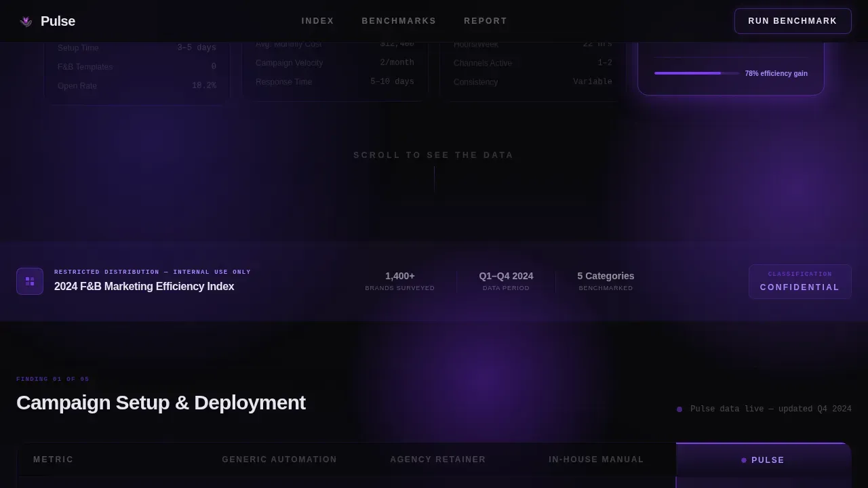The width and height of the screenshot is (868, 488).
Task: Click 'Pulse data live — updated Q4 2024' text
Action: click(x=771, y=409)
